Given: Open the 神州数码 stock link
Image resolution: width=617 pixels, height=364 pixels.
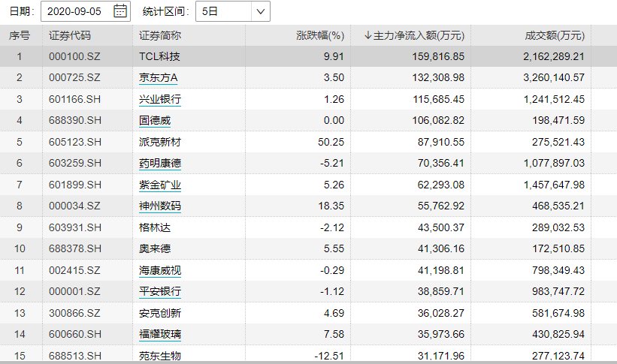Looking at the screenshot, I should coord(160,206).
